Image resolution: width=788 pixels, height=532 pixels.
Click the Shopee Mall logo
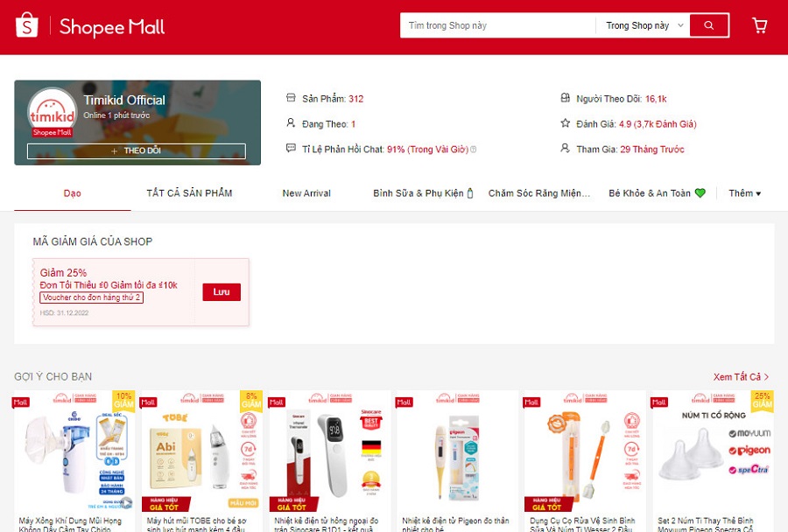pos(90,26)
